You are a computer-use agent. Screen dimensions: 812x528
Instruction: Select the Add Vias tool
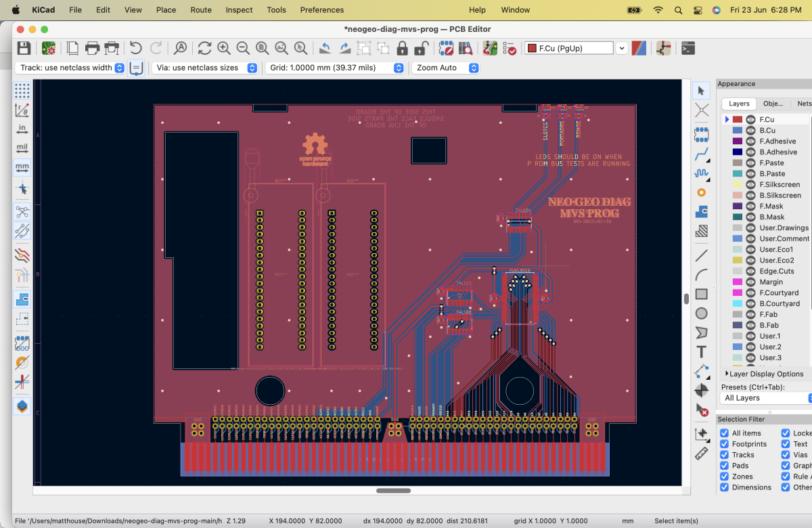[702, 192]
